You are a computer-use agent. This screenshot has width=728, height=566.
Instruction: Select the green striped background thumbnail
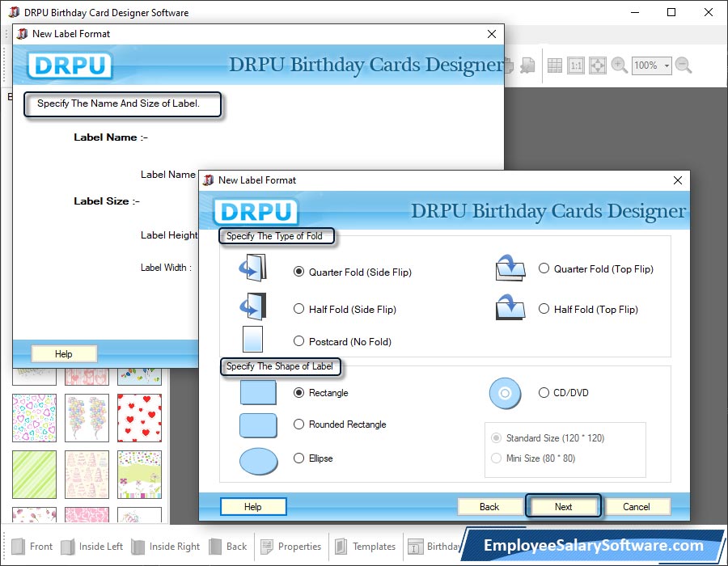(34, 474)
